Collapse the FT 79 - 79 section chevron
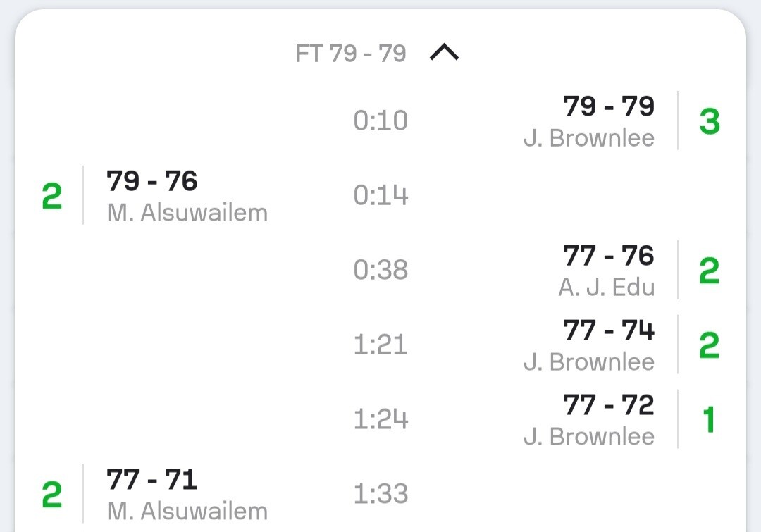 (x=444, y=52)
